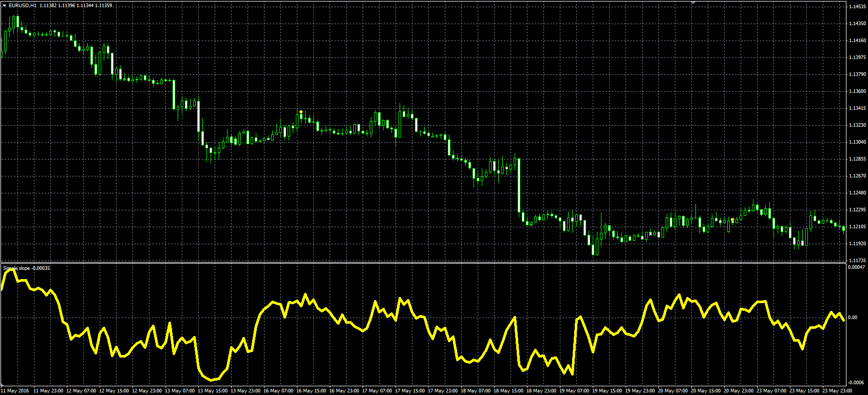Click price scale label 1.14535

(858, 7)
